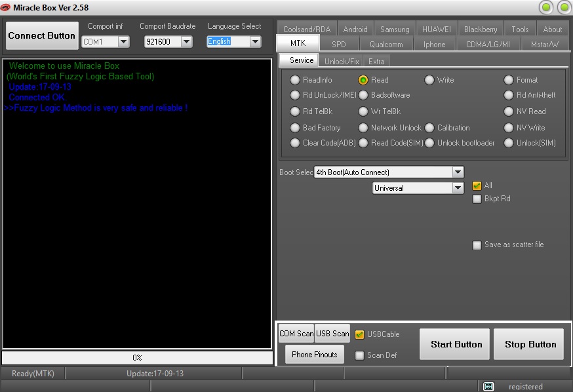Viewport: 573px width, 392px height.
Task: Enable the Bkpt Rd checkbox
Action: [x=477, y=199]
